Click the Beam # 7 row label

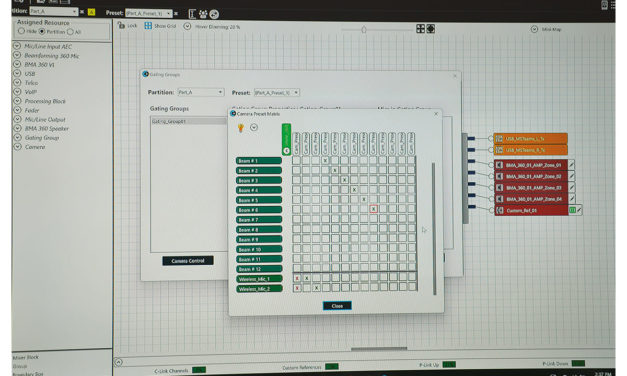(259, 220)
